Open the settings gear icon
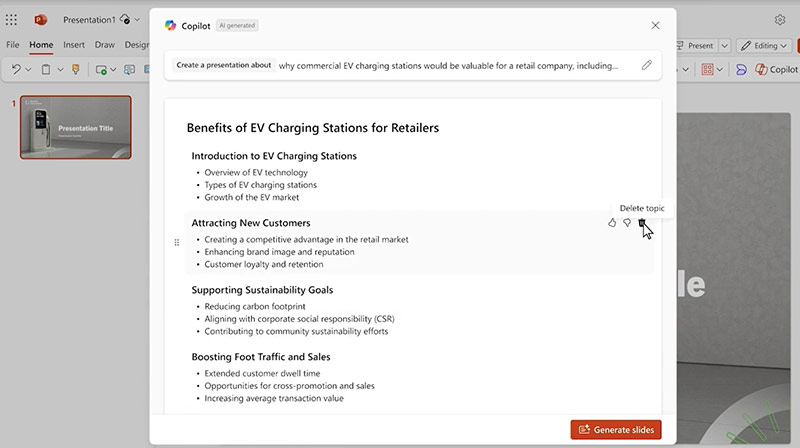The image size is (800, 448). [x=780, y=20]
